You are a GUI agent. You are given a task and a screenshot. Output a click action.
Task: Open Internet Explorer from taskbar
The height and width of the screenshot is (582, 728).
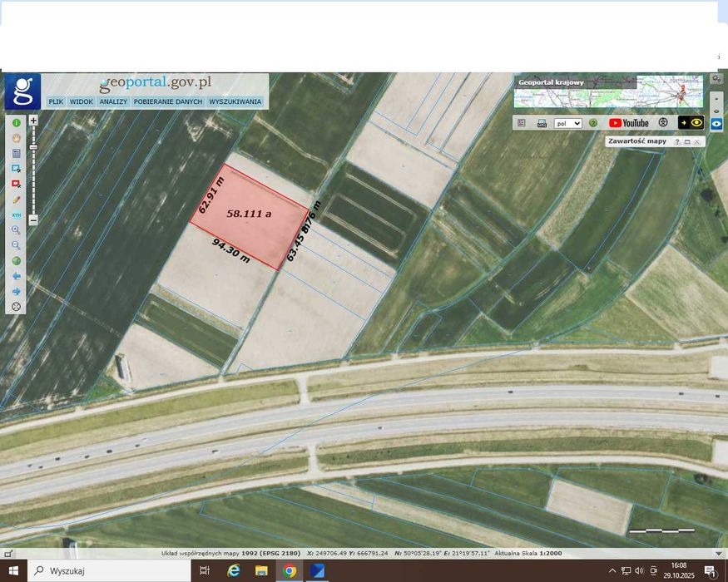coord(233,571)
